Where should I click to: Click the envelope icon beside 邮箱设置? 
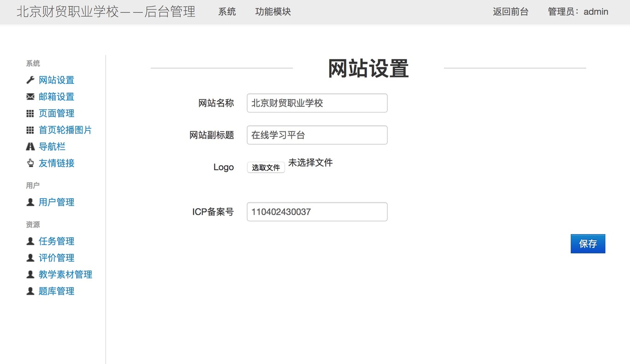pyautogui.click(x=30, y=97)
